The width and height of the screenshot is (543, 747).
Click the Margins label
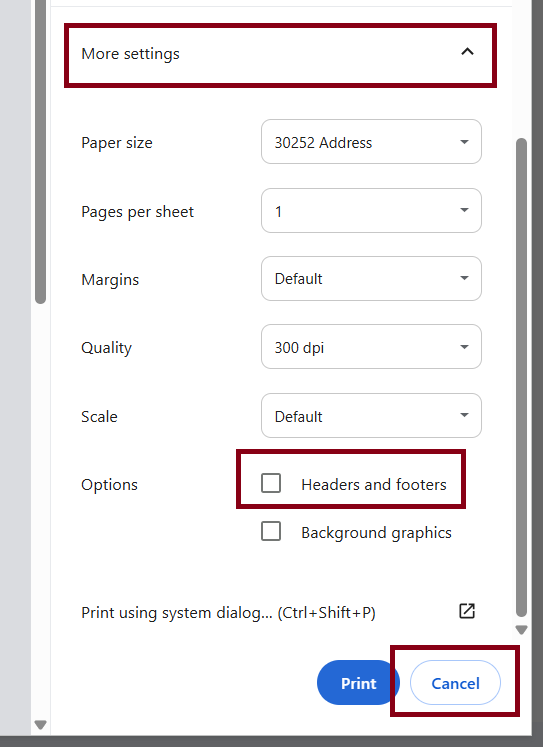(110, 280)
